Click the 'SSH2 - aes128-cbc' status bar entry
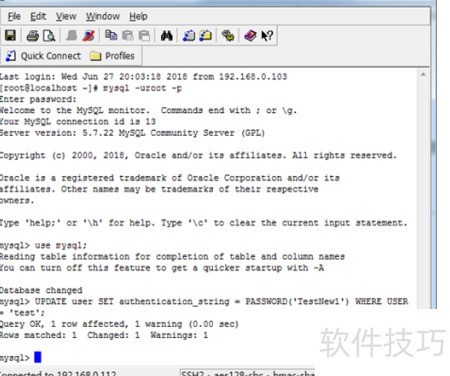 pyautogui.click(x=247, y=373)
